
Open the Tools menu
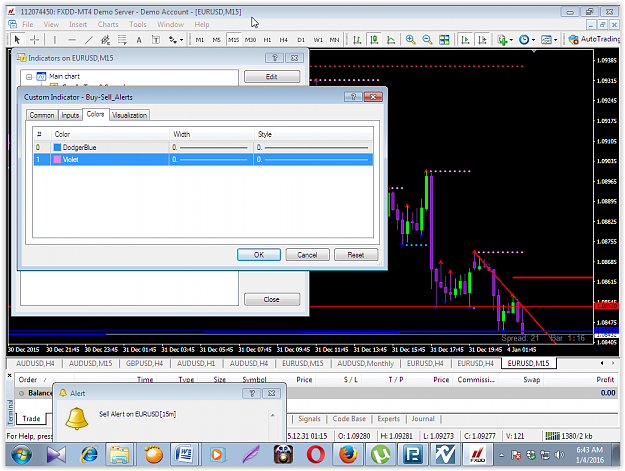tap(138, 24)
